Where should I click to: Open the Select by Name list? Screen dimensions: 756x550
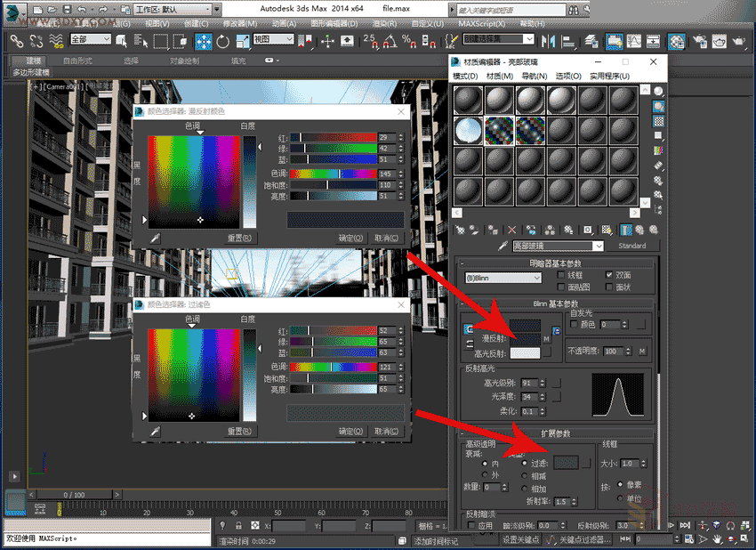(141, 42)
